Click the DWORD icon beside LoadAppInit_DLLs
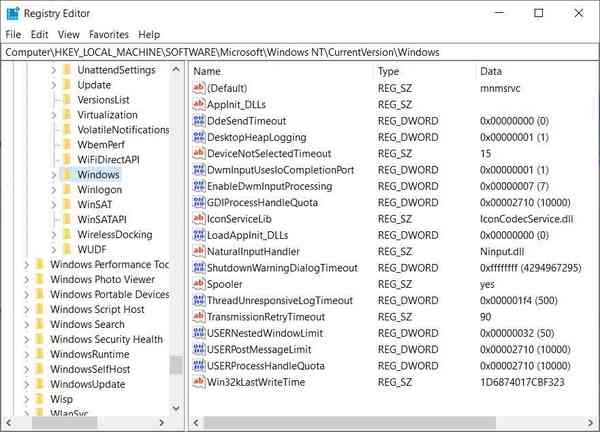 [x=199, y=235]
